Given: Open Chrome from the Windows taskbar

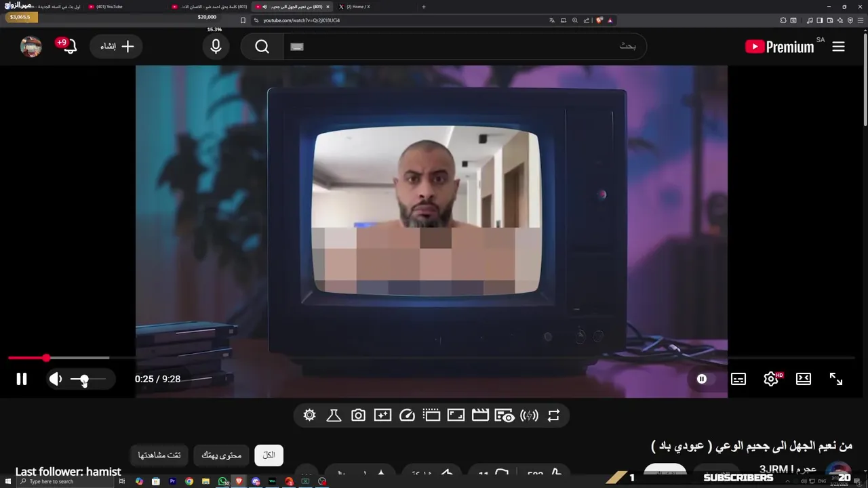Looking at the screenshot, I should click(189, 481).
